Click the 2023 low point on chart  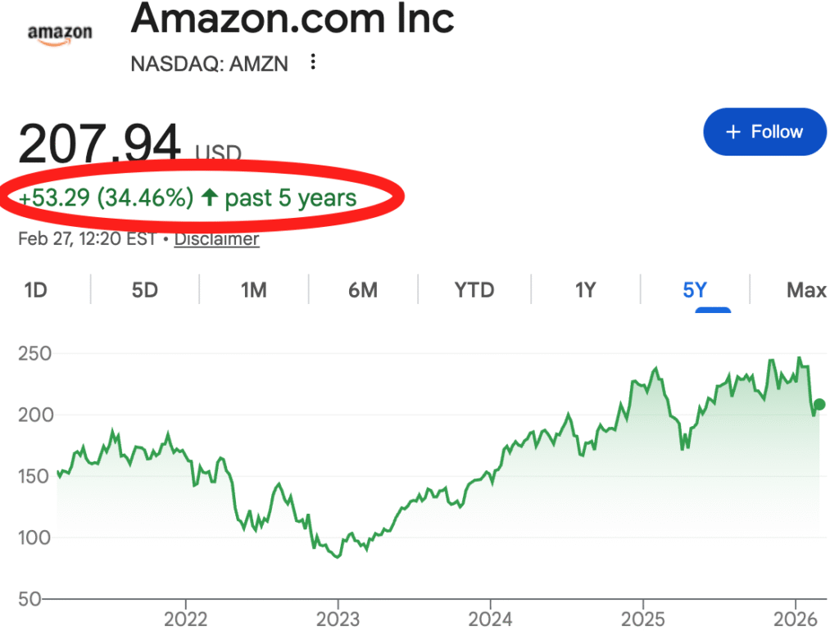(x=338, y=557)
